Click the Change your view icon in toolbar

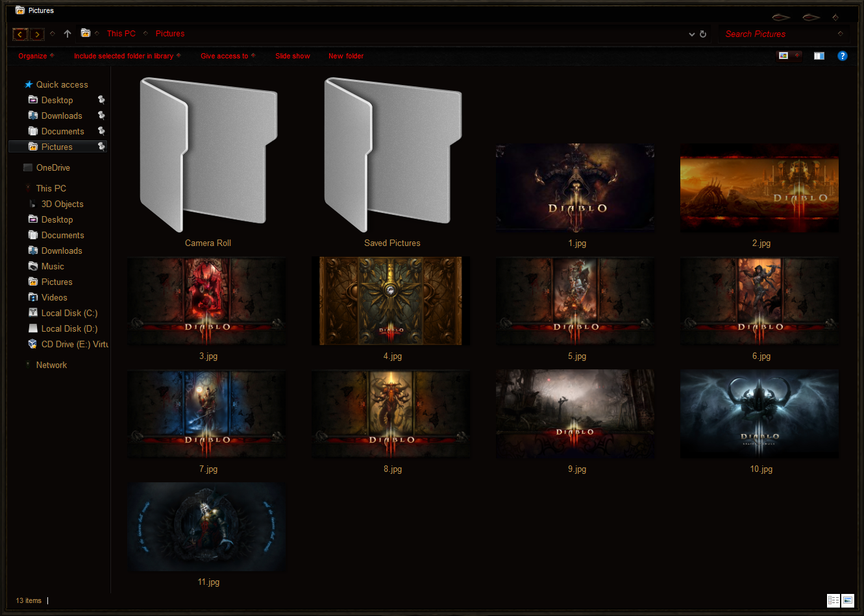(784, 56)
